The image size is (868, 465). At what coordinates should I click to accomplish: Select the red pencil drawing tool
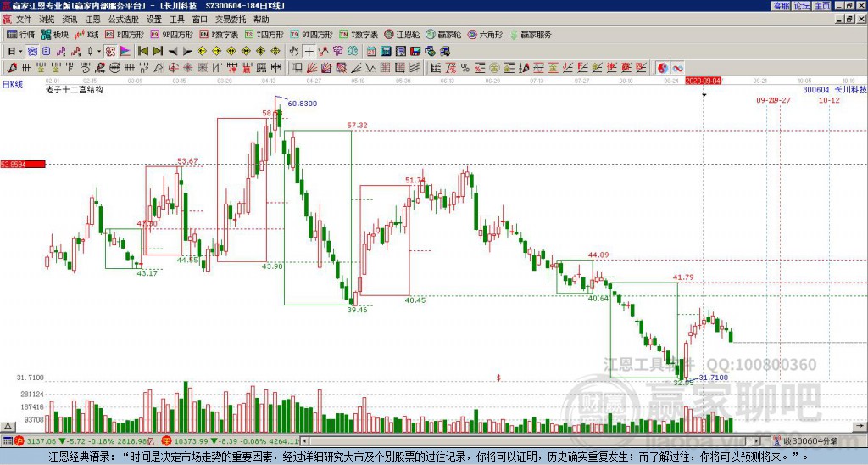[x=12, y=68]
